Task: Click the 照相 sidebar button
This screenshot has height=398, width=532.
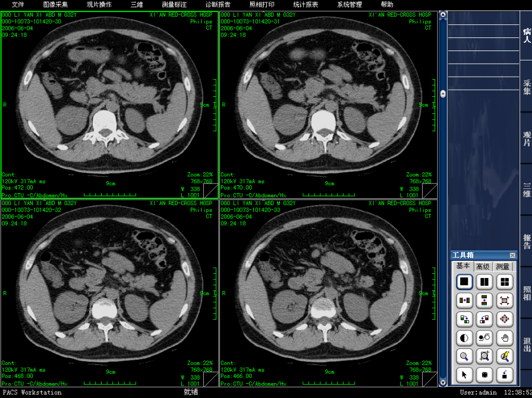Action: (526, 293)
